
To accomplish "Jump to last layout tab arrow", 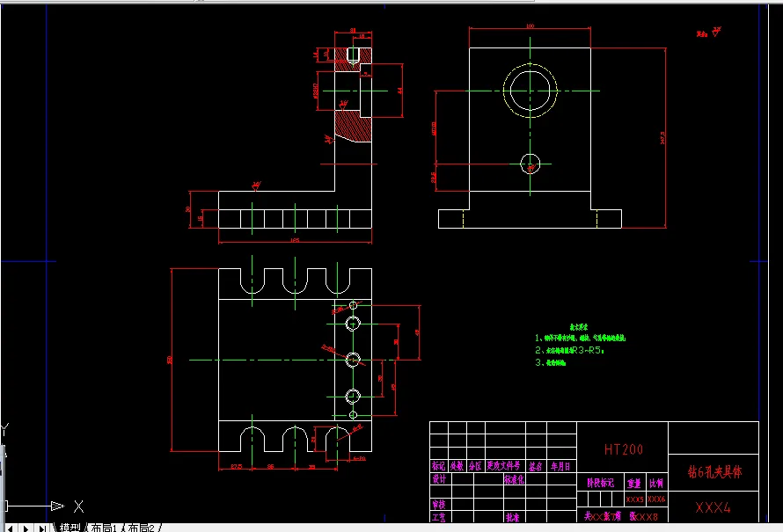I will [42, 528].
